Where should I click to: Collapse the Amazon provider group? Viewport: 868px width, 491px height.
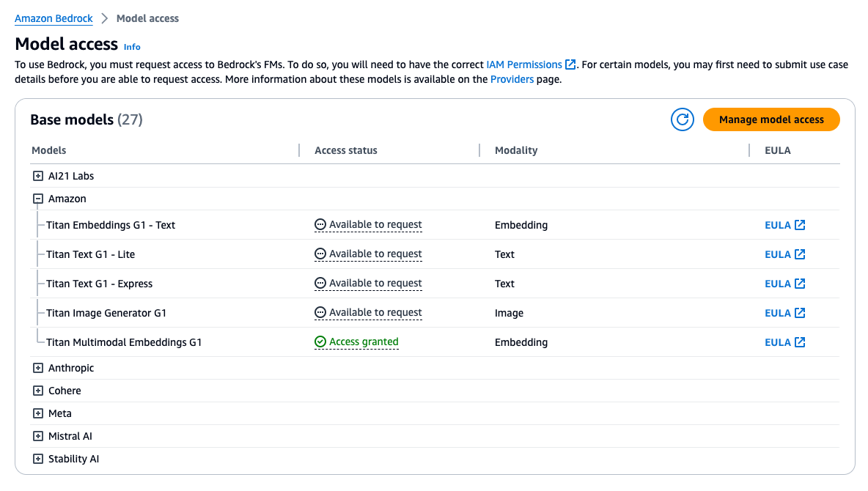(x=38, y=199)
